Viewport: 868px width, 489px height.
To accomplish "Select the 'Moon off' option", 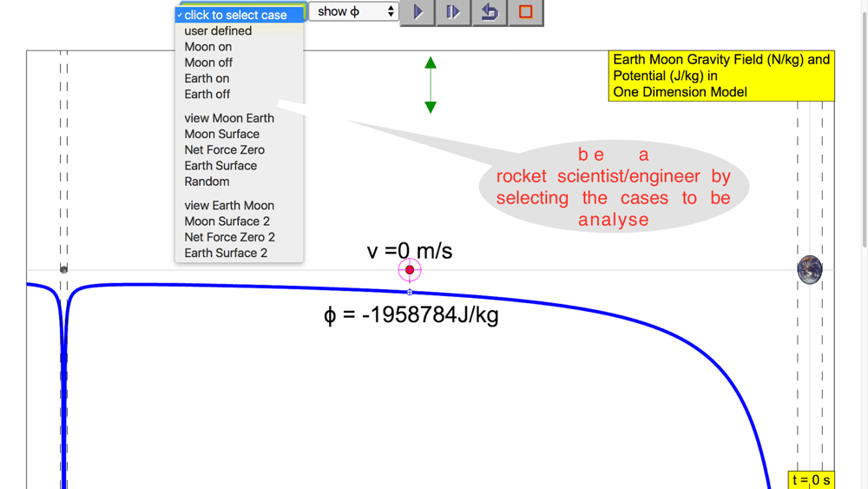I will pyautogui.click(x=240, y=63).
